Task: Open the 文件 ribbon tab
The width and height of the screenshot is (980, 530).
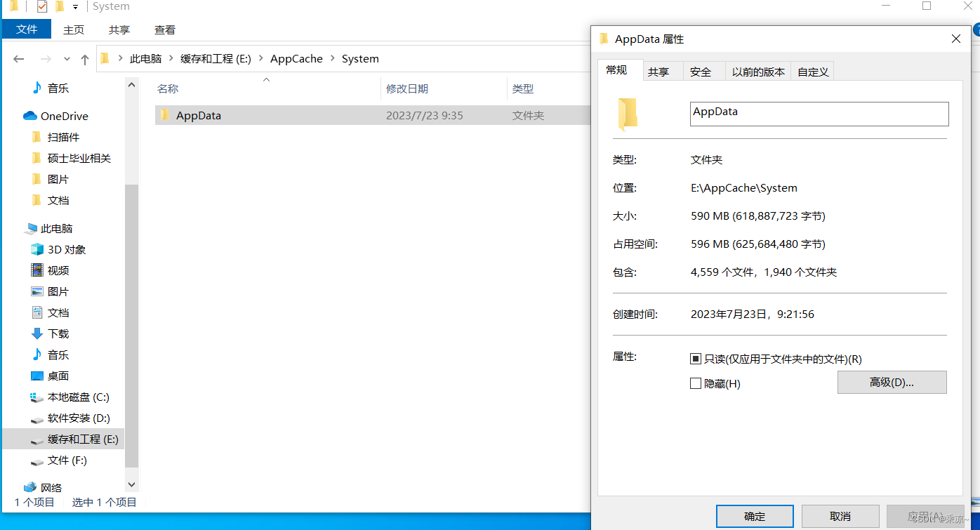Action: pyautogui.click(x=27, y=29)
